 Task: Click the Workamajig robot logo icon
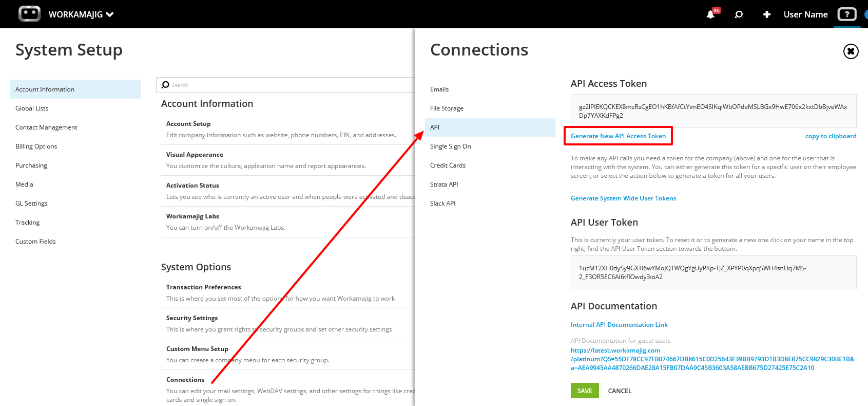[29, 14]
